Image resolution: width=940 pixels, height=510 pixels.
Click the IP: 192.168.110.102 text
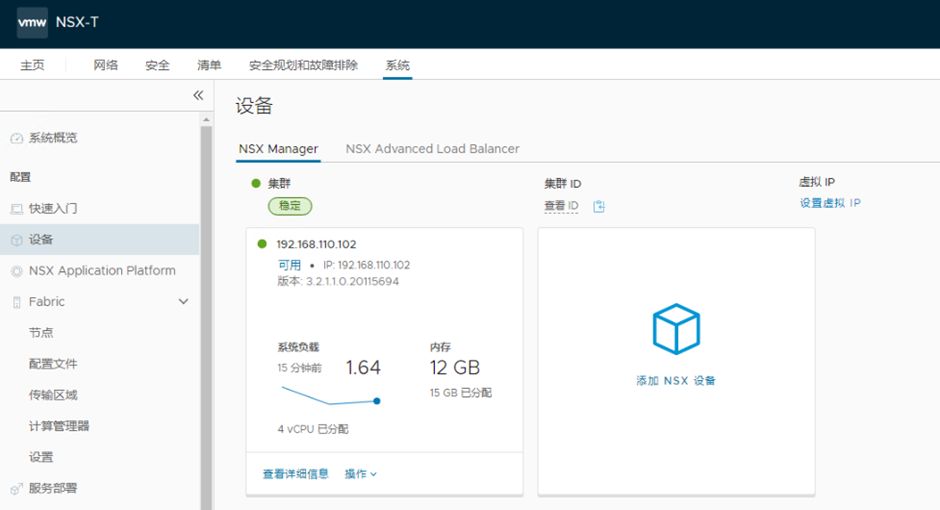[x=366, y=265]
